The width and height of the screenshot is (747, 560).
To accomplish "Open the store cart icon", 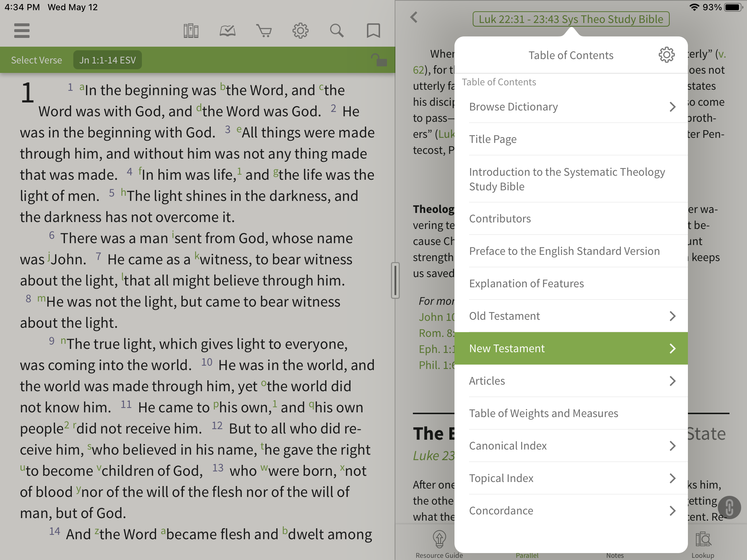I will [x=264, y=31].
